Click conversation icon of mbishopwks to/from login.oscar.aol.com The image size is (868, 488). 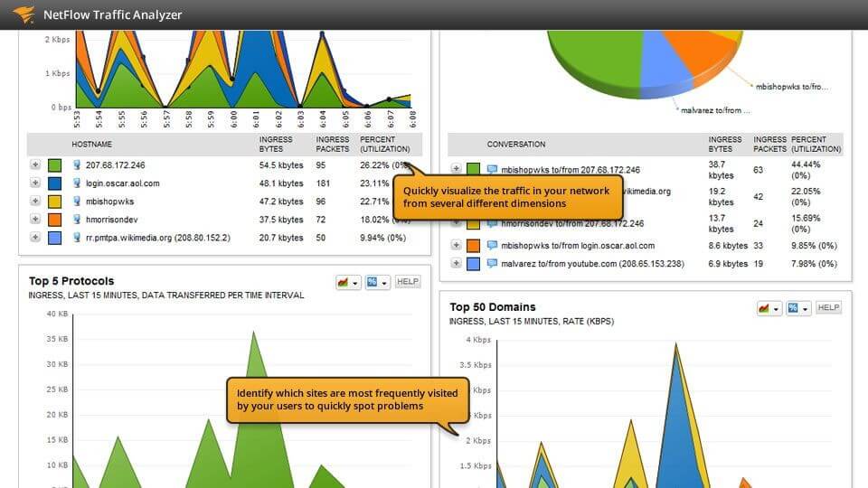coord(492,245)
